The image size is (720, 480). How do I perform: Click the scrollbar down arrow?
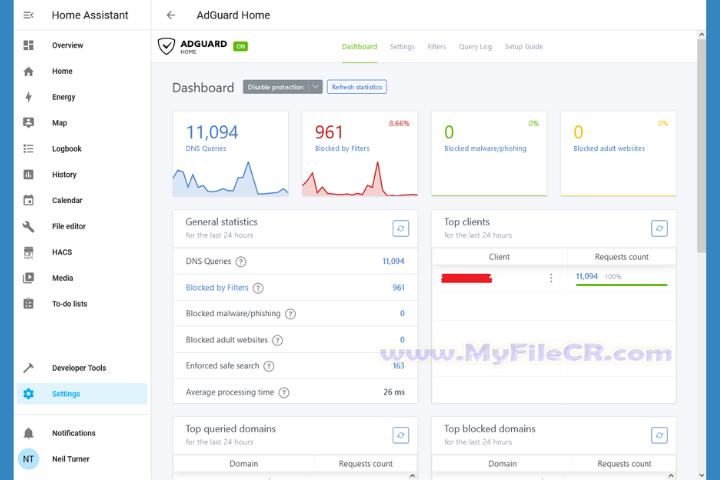tap(701, 475)
